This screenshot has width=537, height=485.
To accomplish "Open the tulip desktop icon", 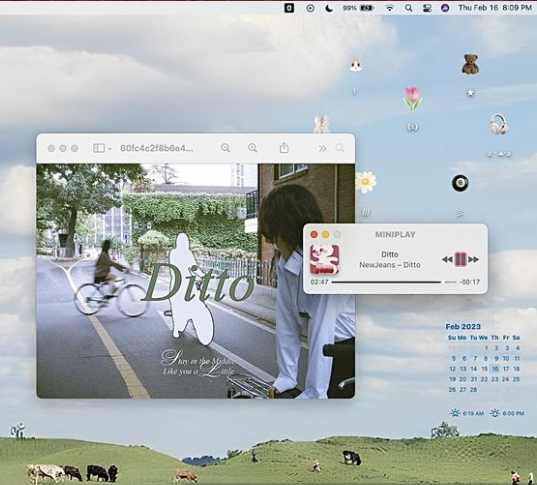I will 412,99.
